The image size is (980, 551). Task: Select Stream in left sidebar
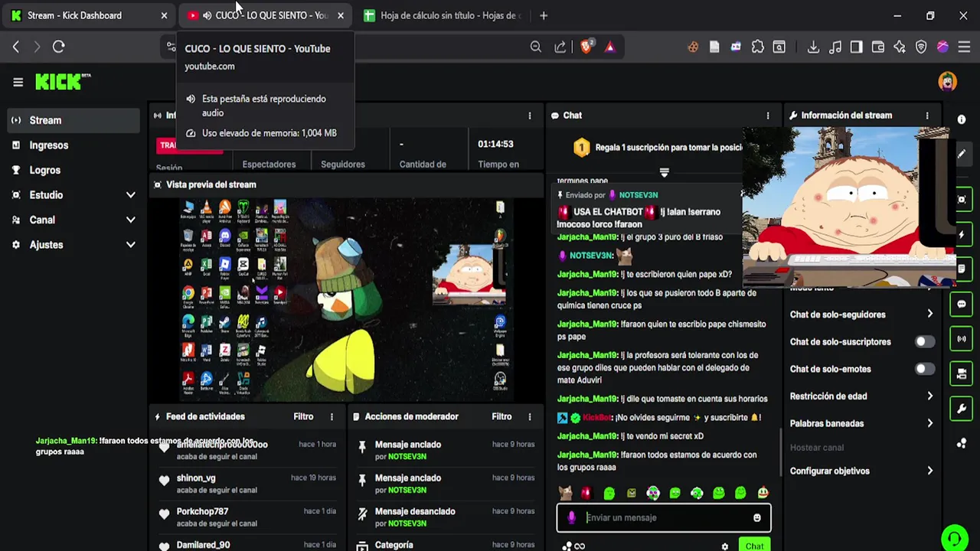73,120
